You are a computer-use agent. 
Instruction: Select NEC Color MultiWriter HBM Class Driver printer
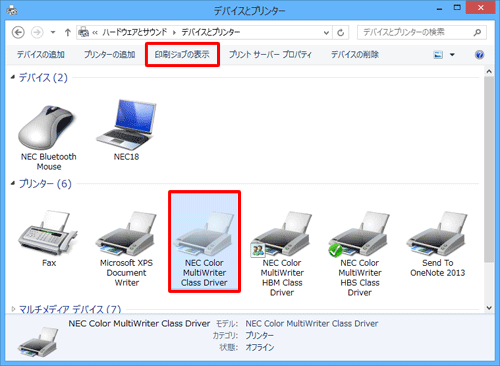coord(282,234)
